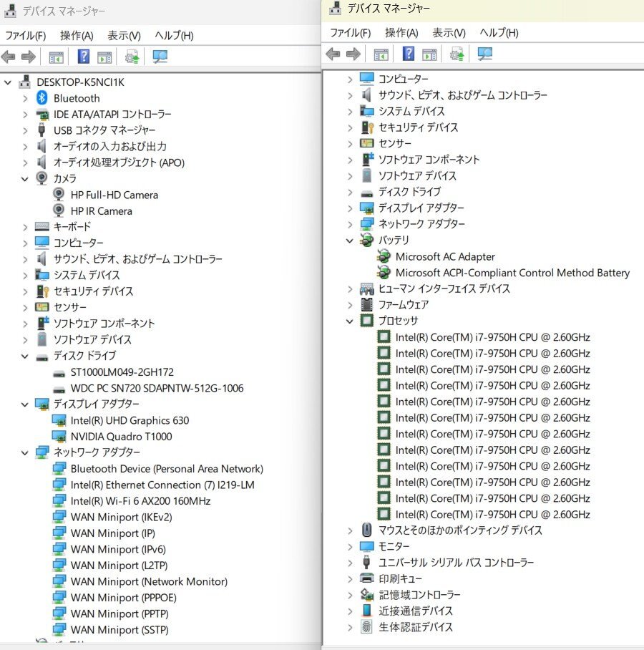This screenshot has height=650, width=644.
Task: Open ヘルプ(H) menu in left window
Action: (x=174, y=36)
